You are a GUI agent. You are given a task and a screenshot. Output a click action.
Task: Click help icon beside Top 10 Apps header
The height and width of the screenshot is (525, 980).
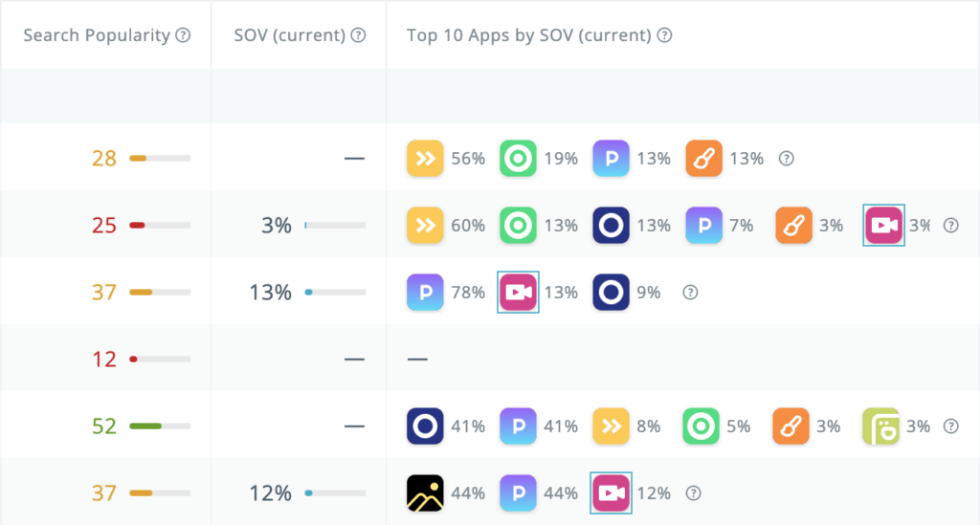pyautogui.click(x=664, y=35)
